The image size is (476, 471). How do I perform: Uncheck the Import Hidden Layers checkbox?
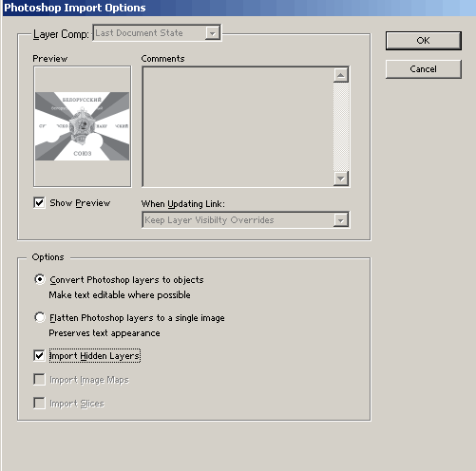[39, 355]
